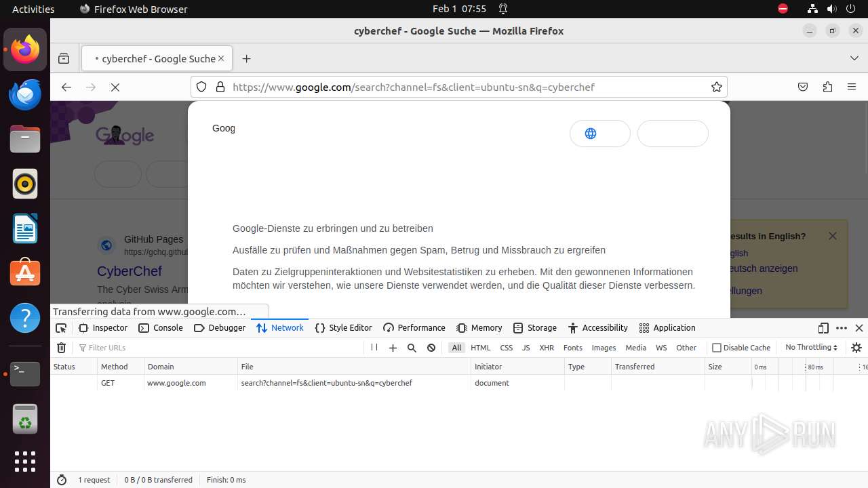Filter requests by Media

[636, 348]
